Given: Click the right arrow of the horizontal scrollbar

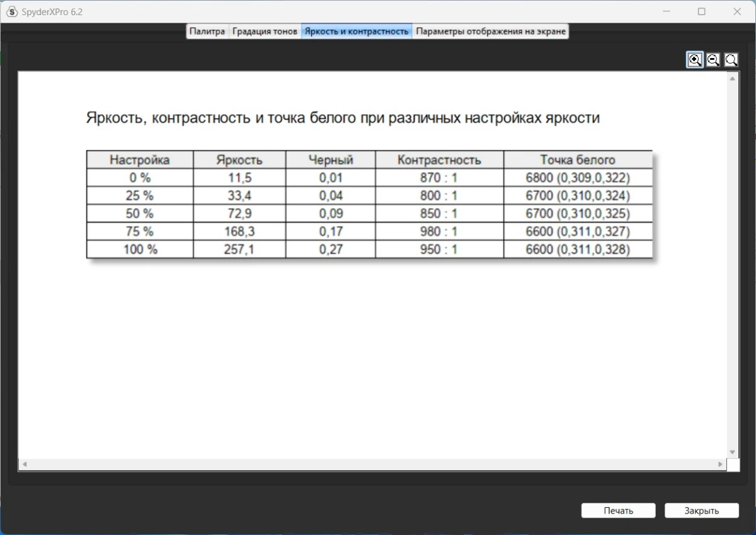Looking at the screenshot, I should click(721, 464).
